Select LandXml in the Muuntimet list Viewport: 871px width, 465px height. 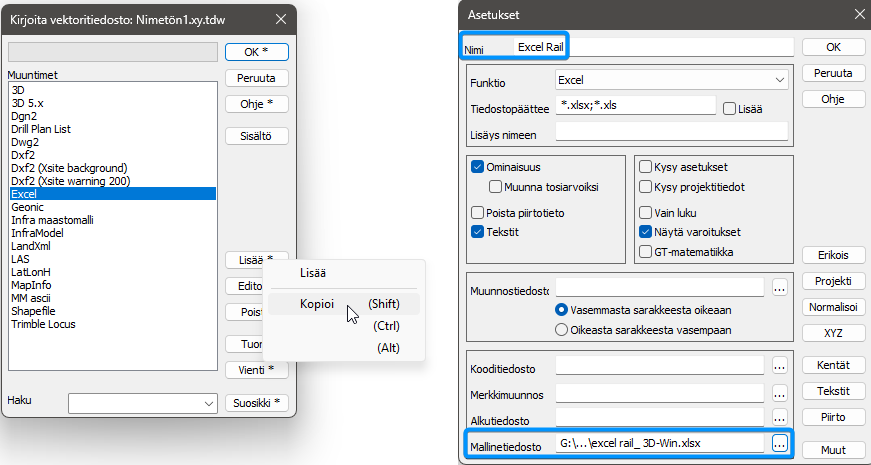[30, 246]
